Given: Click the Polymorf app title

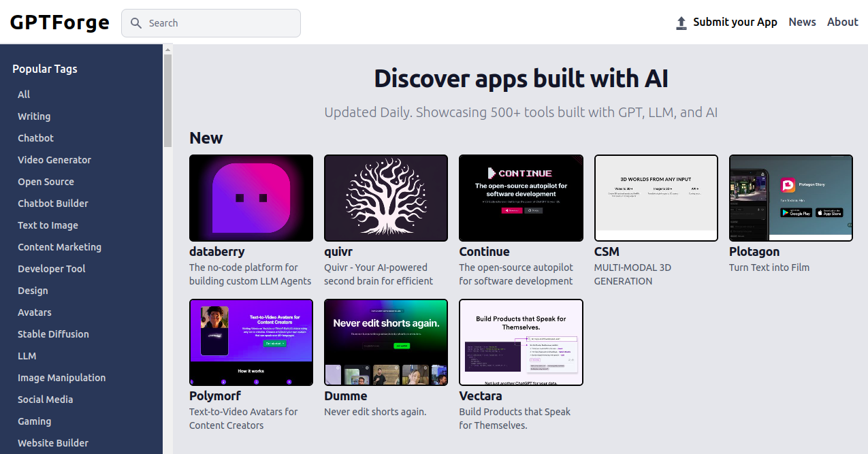Looking at the screenshot, I should click(216, 396).
